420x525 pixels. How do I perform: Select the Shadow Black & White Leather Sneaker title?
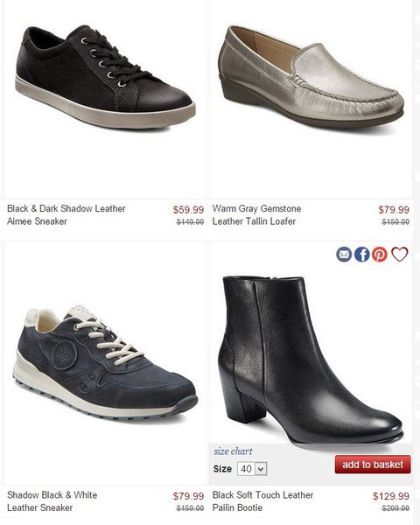(x=52, y=501)
